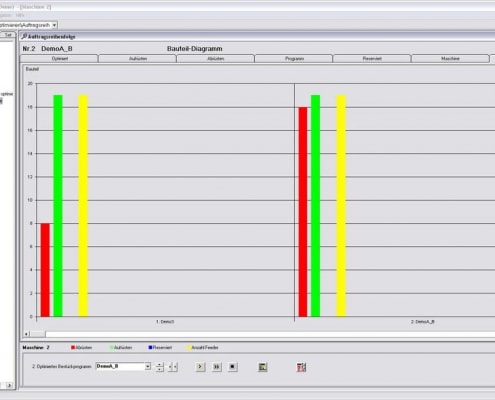The height and width of the screenshot is (400, 495).
Task: Expand the DemoA_B program dropdown
Action: click(x=148, y=366)
